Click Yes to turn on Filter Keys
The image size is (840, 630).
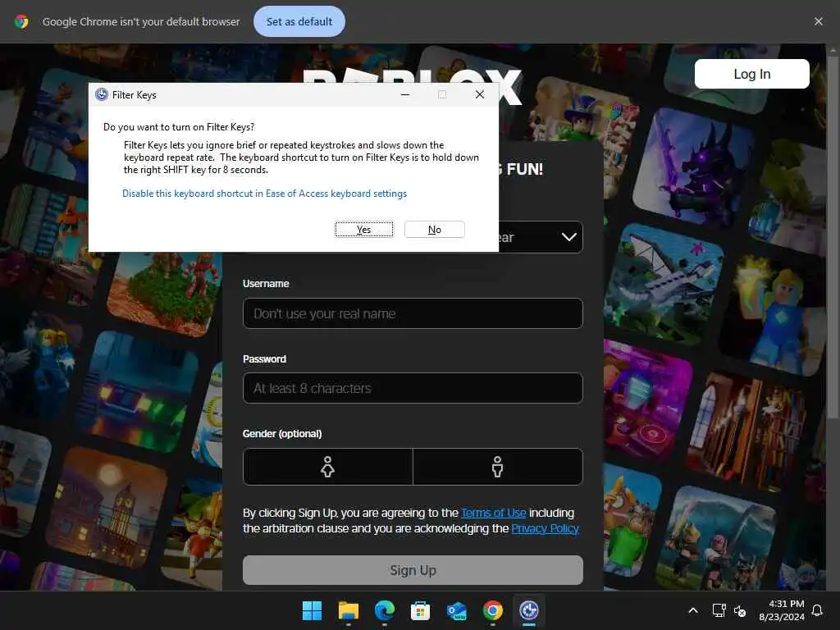coord(363,230)
